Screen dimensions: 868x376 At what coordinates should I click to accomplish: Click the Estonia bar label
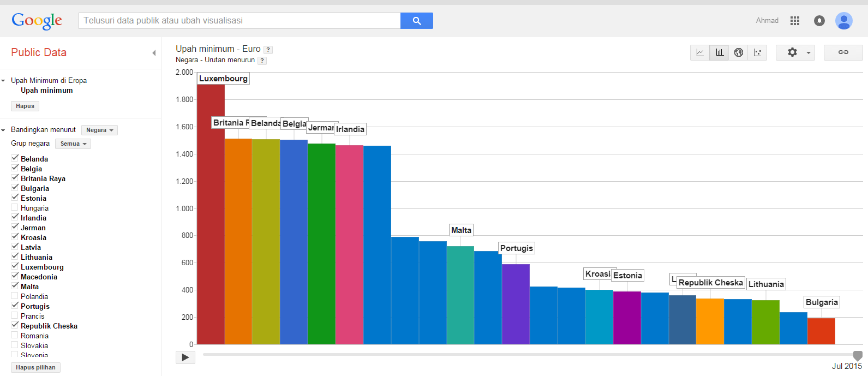coord(627,276)
